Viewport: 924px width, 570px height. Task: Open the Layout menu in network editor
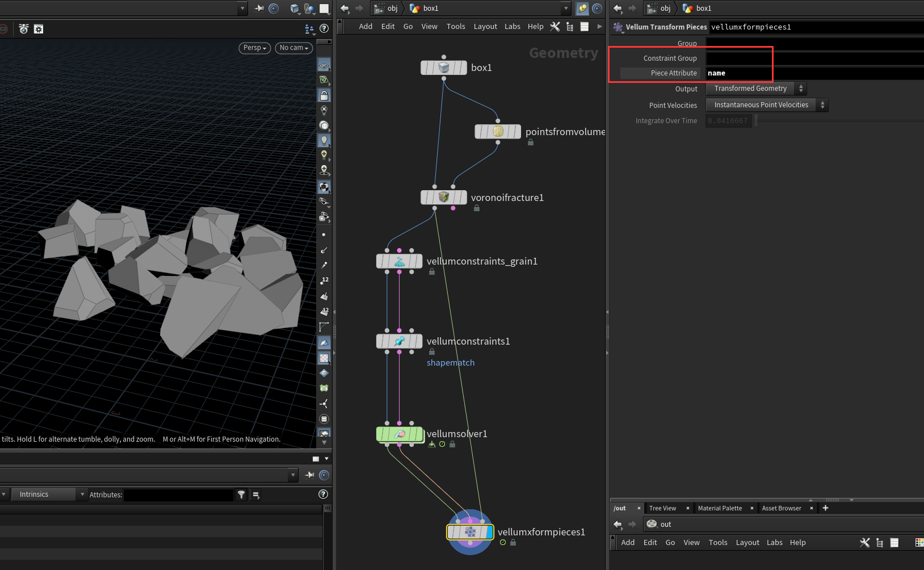485,27
